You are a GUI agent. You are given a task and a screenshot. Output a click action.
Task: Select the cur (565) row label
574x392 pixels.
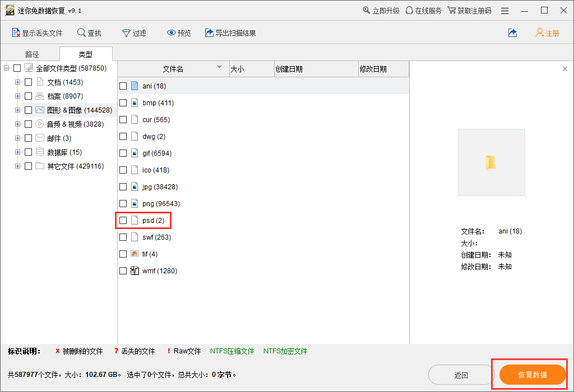tap(156, 120)
